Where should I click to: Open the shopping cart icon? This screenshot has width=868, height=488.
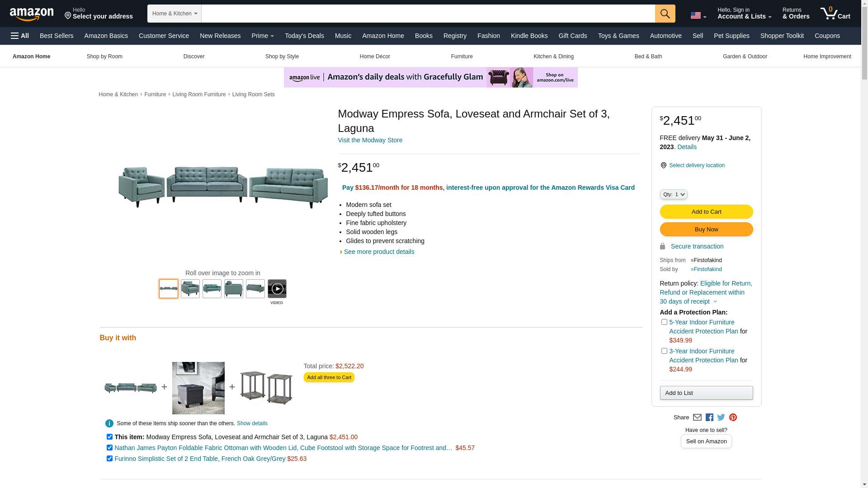click(x=835, y=14)
